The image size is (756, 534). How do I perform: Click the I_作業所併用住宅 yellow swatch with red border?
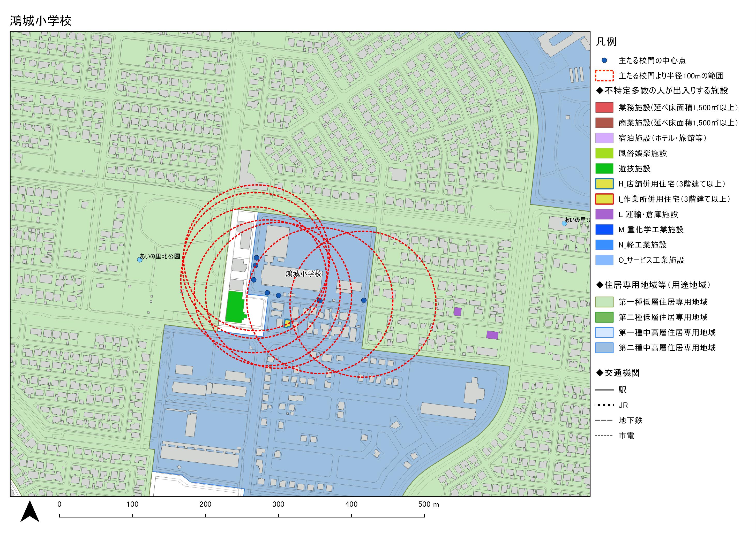(604, 199)
